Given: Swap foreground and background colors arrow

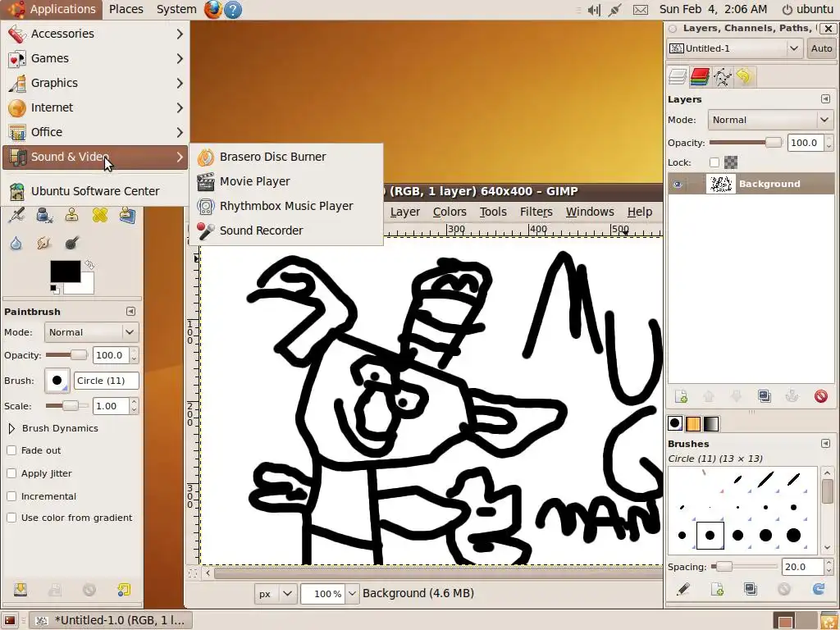Looking at the screenshot, I should tap(89, 264).
